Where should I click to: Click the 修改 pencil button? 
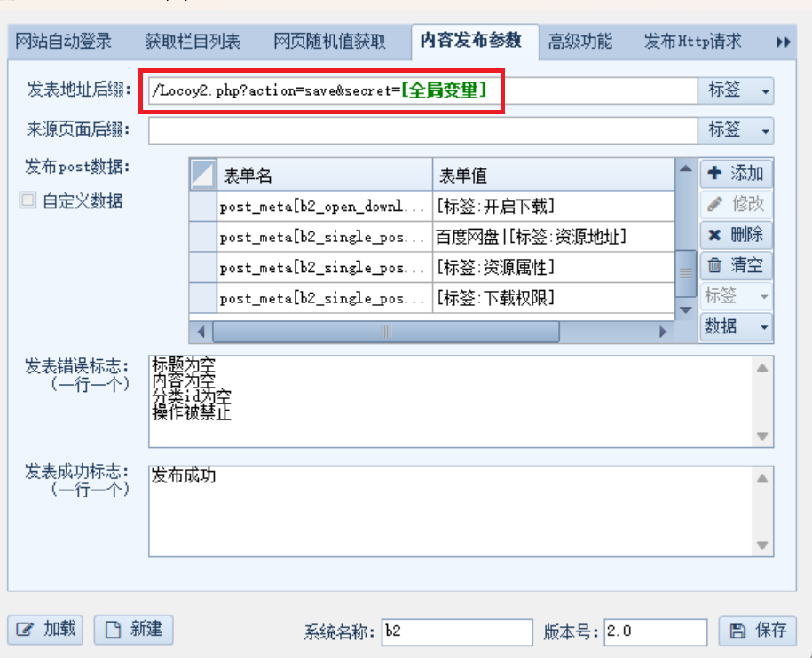click(x=736, y=204)
